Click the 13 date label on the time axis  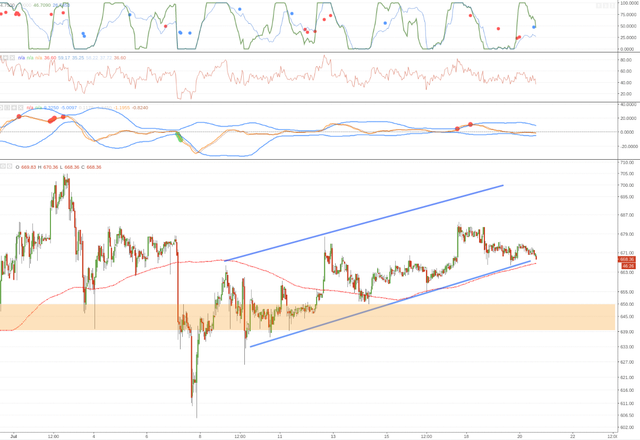333,436
